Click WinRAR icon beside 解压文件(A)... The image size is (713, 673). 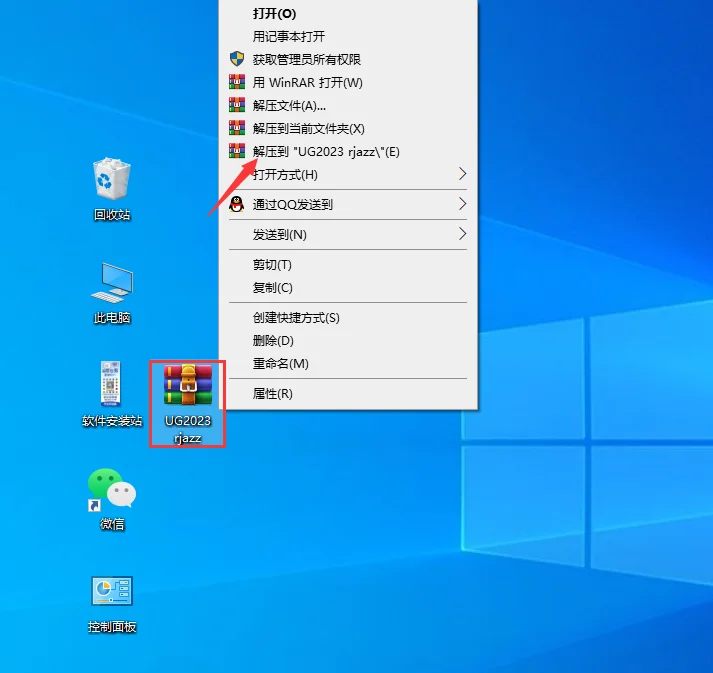[236, 105]
